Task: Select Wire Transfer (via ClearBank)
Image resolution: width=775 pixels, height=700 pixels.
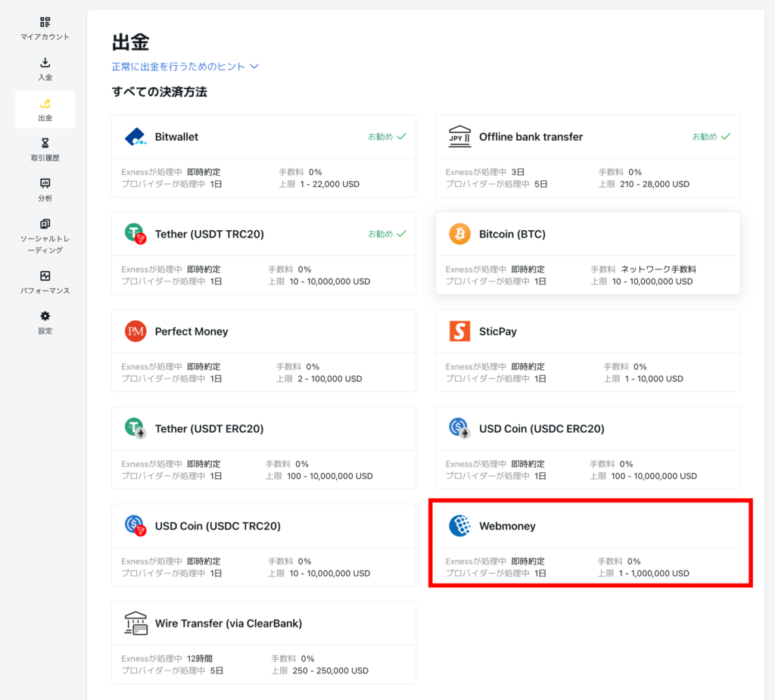Action: pyautogui.click(x=263, y=642)
